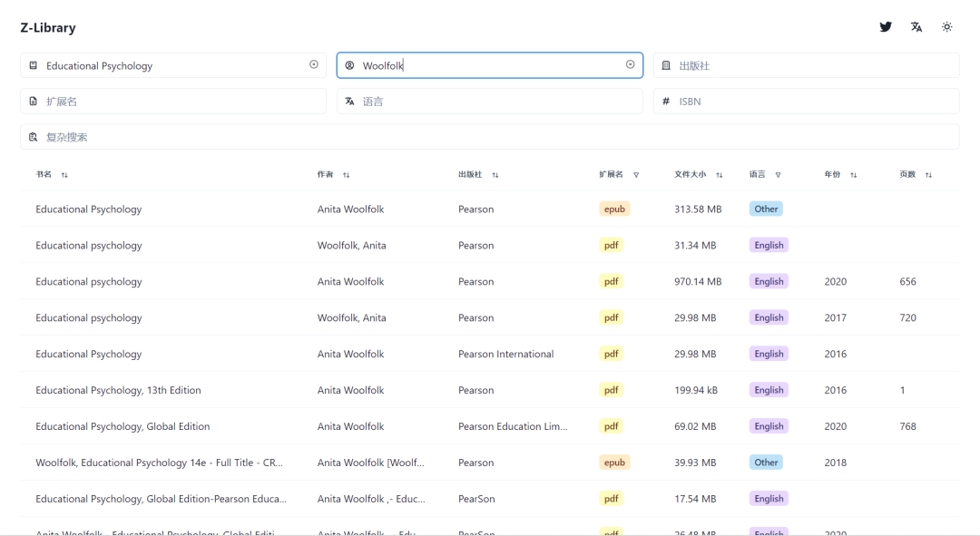Select the 31.34 MB Educational psychology row
The height and width of the screenshot is (536, 980).
[489, 245]
